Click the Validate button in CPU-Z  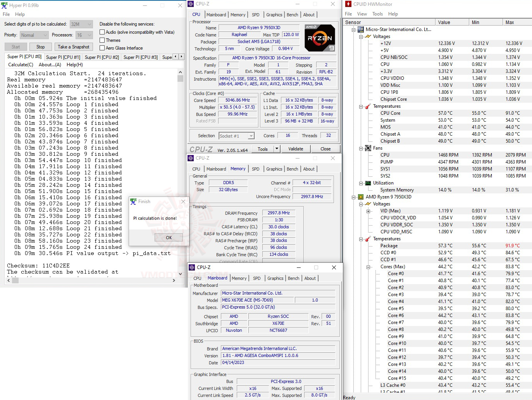[296, 149]
